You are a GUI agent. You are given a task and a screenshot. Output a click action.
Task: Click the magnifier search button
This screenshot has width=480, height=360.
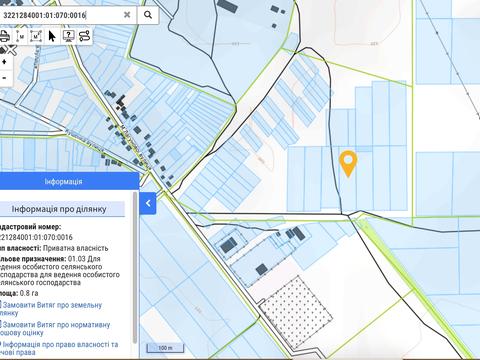coord(148,15)
